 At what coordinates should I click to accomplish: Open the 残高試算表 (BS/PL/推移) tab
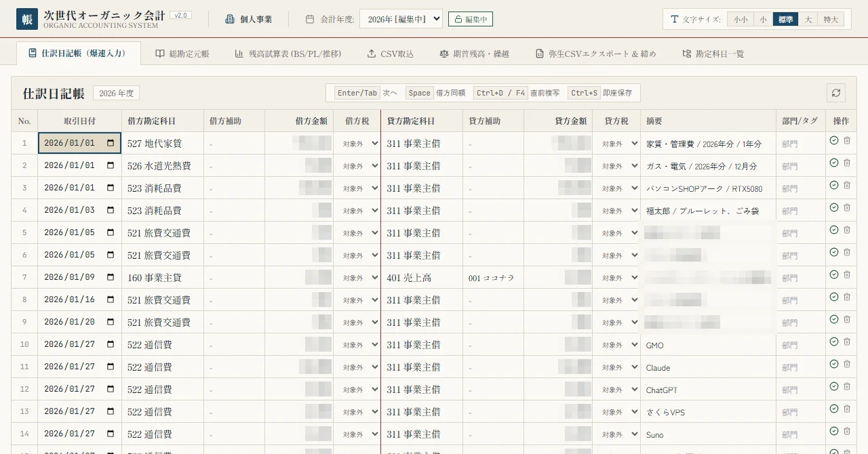(288, 54)
